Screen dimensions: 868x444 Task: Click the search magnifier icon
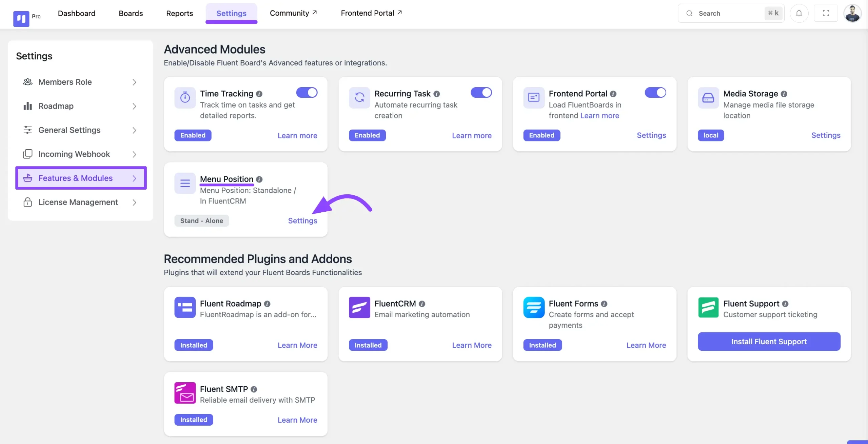click(689, 13)
